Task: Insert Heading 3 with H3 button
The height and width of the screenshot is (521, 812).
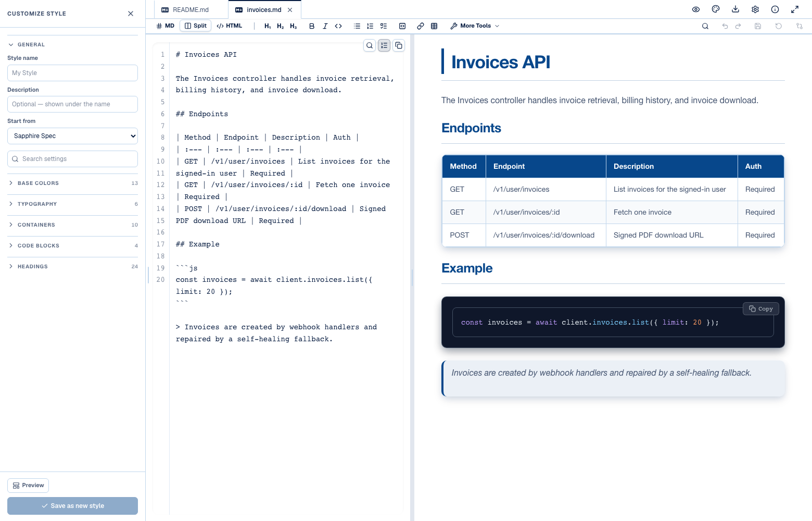Action: (x=294, y=26)
